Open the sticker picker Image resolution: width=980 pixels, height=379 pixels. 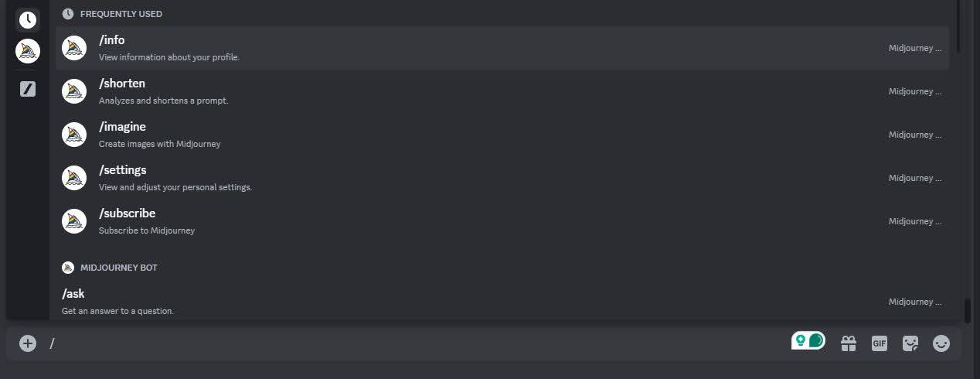point(910,343)
